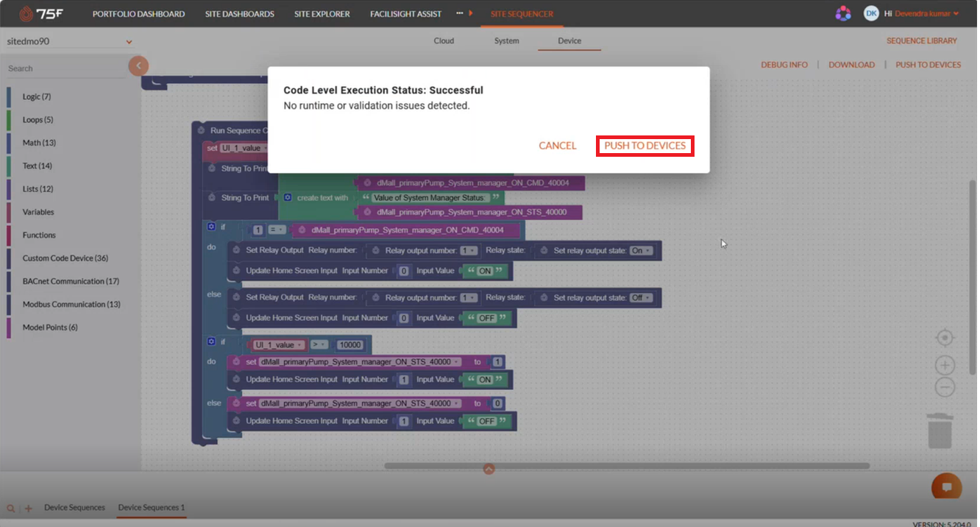Open relay state Off dropdown
Screen dimensions: 980x527
tap(641, 297)
